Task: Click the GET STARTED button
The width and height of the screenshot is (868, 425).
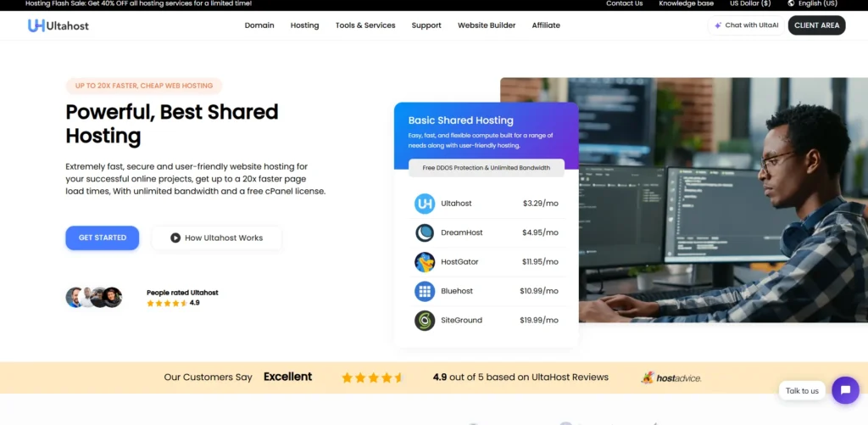Action: (103, 238)
